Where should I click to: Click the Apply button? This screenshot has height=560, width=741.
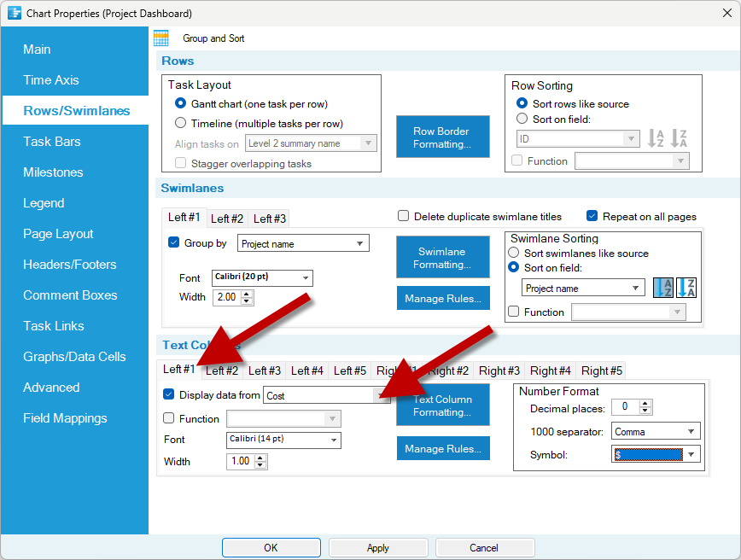click(378, 548)
